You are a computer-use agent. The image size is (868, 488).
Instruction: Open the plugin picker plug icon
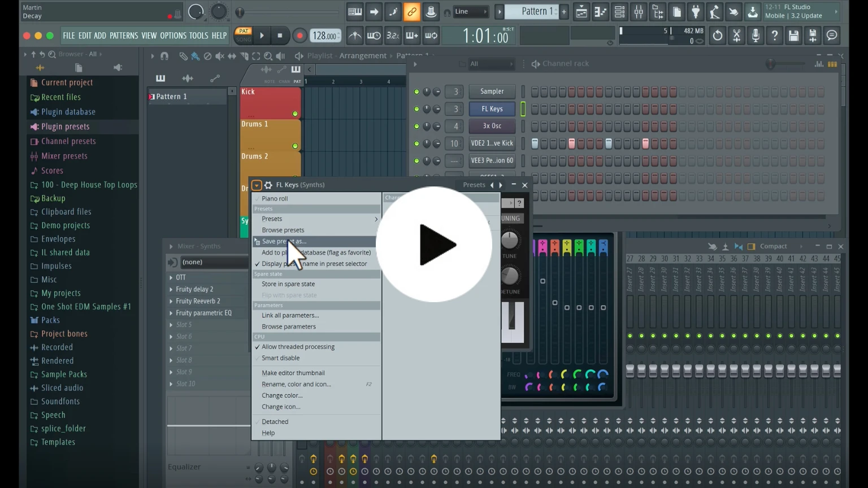click(696, 12)
